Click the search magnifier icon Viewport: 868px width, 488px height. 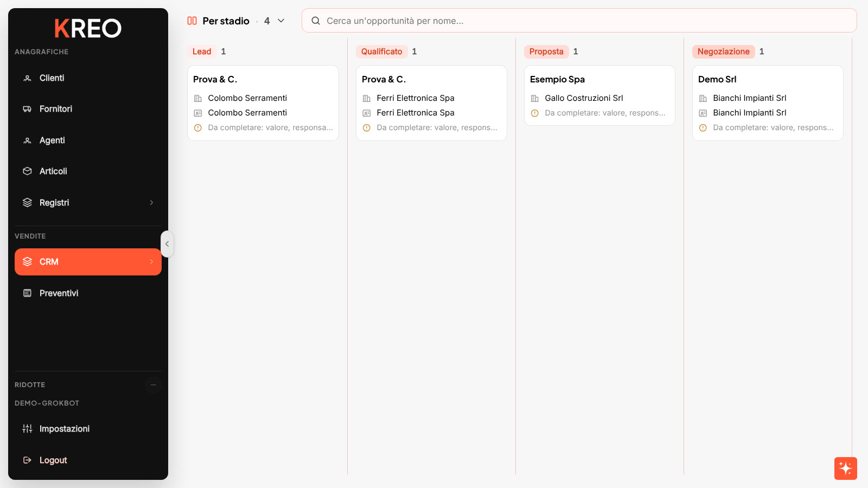[x=316, y=21]
